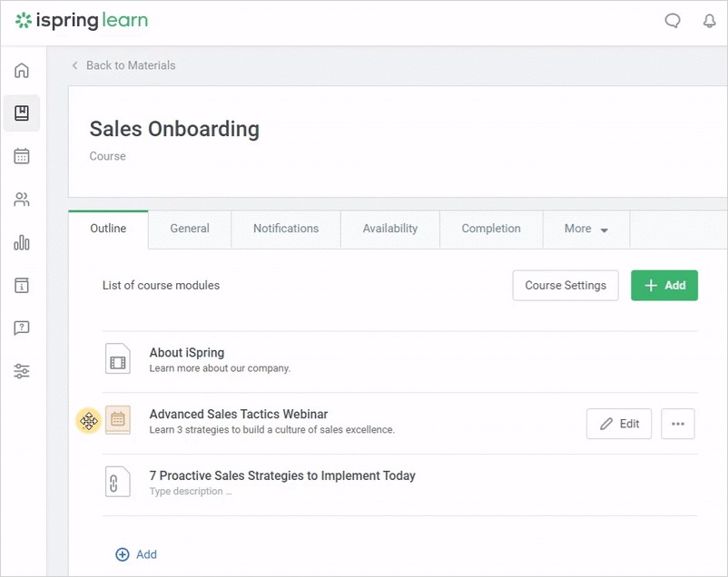
Task: Click the sidebar info archive icon
Action: (22, 286)
